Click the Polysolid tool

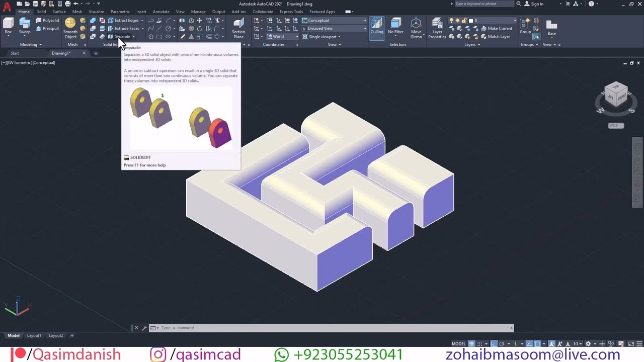pos(47,21)
